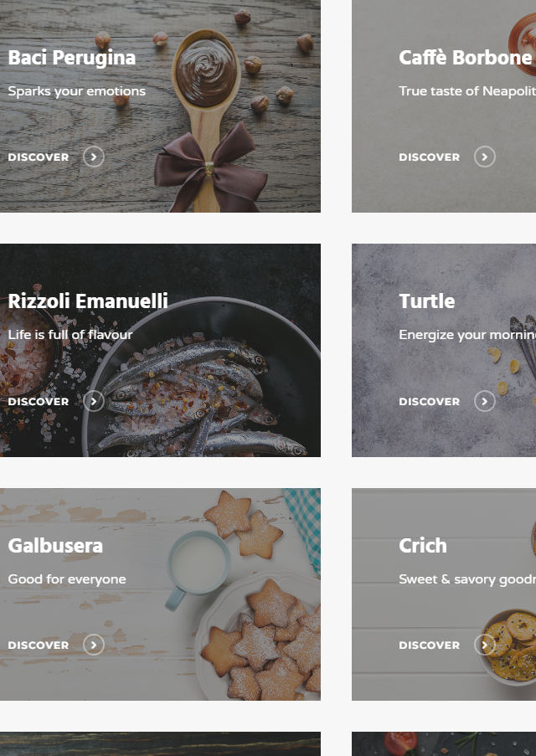Open the Turtle brand heading
This screenshot has width=536, height=756.
426,301
